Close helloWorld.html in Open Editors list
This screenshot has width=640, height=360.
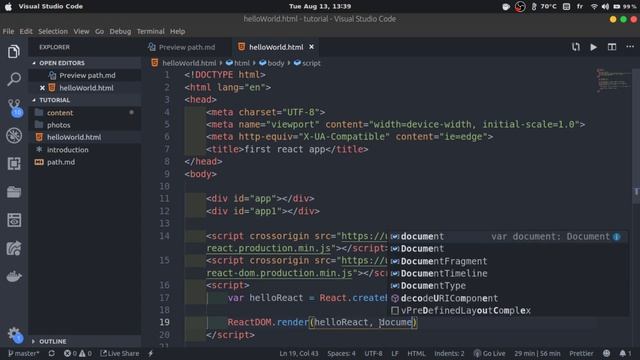[x=42, y=88]
